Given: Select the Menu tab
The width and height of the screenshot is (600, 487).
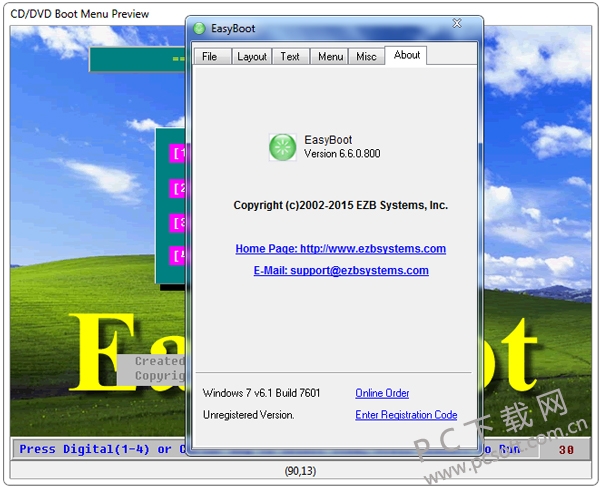Looking at the screenshot, I should click(329, 57).
